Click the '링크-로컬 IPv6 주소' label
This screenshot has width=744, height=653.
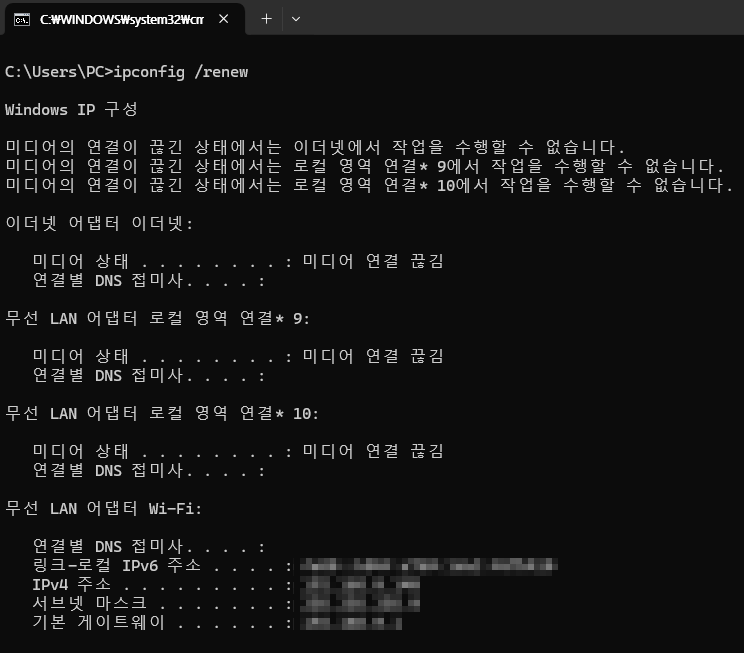tap(117, 566)
